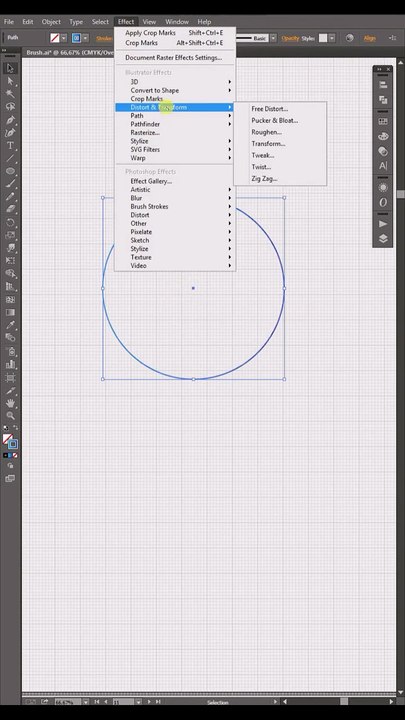Select the Direct Selection tool
The image size is (405, 720).
pyautogui.click(x=10, y=82)
